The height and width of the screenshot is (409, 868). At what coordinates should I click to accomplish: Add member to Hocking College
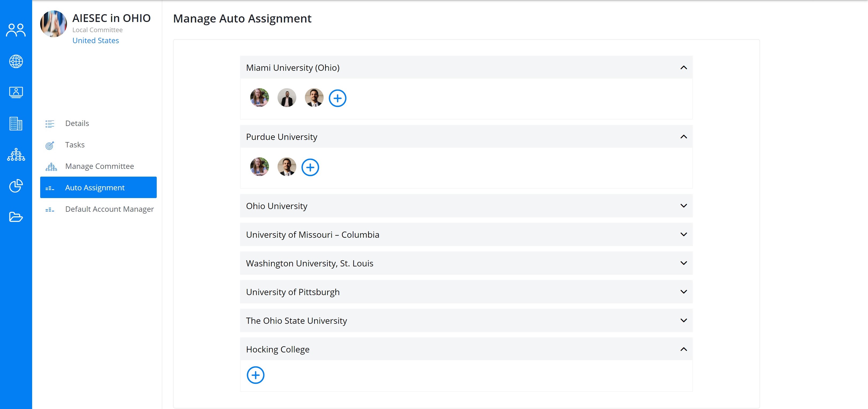[255, 375]
